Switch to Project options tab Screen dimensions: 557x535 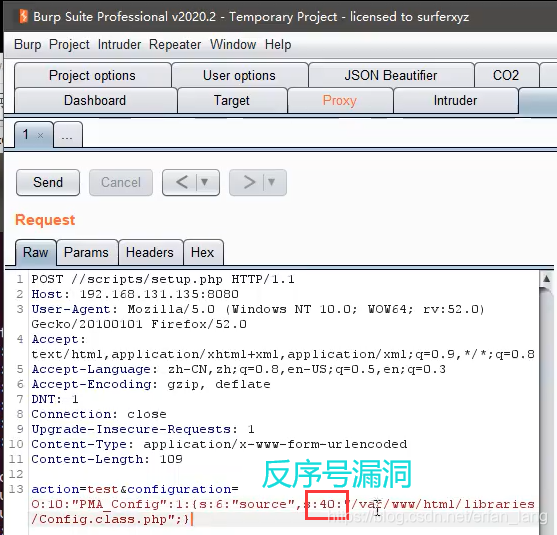(92, 75)
